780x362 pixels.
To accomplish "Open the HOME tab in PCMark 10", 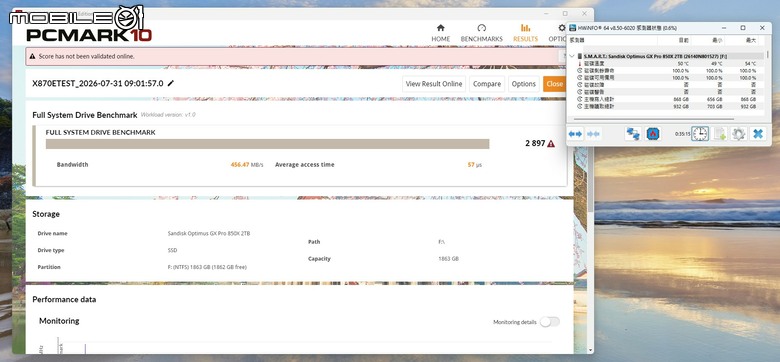I will coord(441,33).
